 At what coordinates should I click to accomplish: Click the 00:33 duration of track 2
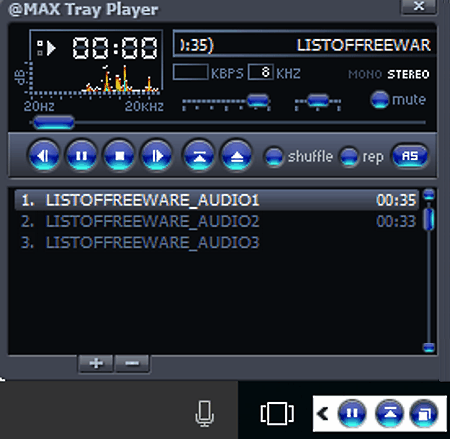[x=396, y=221]
